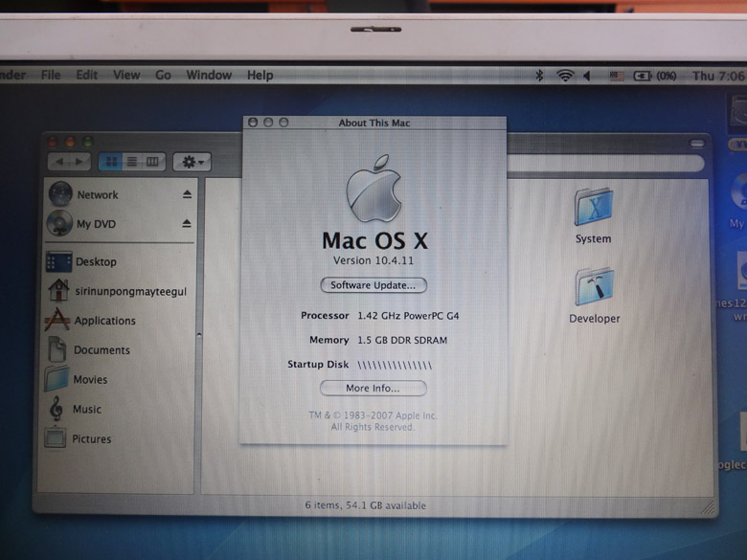Select the Developer folder icon
The width and height of the screenshot is (747, 560).
[595, 286]
